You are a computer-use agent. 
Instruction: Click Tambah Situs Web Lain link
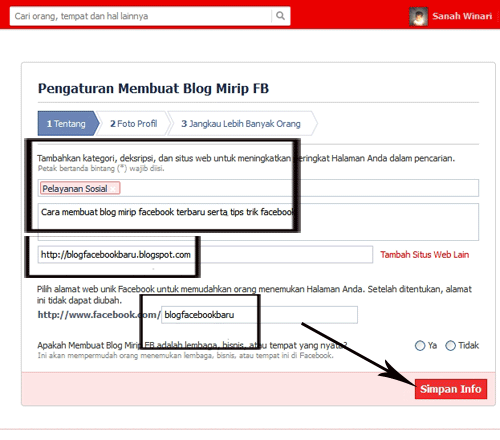point(425,255)
